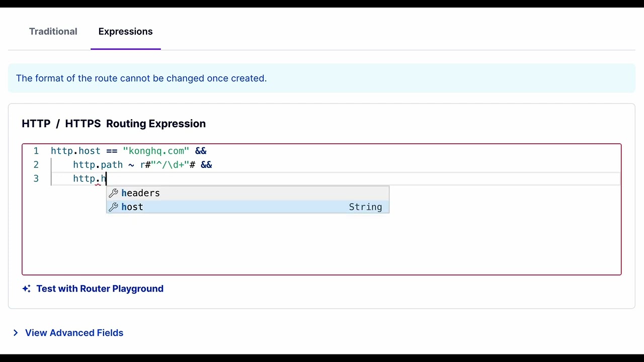The image size is (644, 362).
Task: Click the && operator on line 2
Action: (206, 165)
